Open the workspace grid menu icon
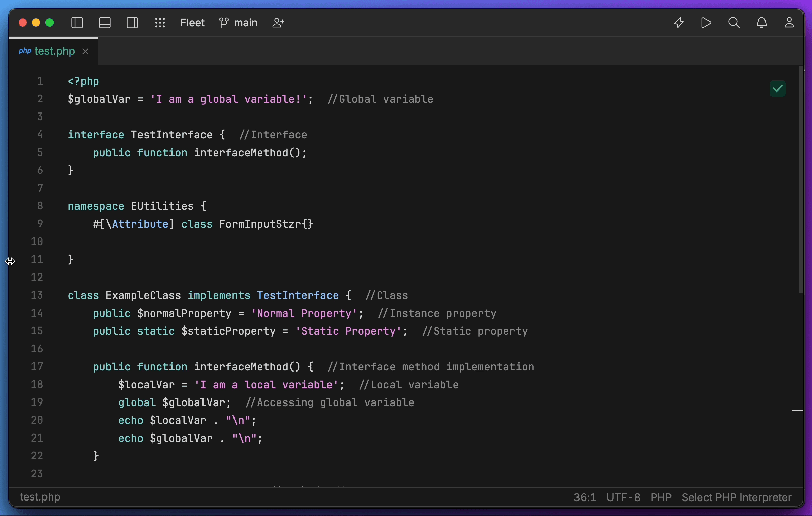The width and height of the screenshot is (812, 516). [x=160, y=23]
